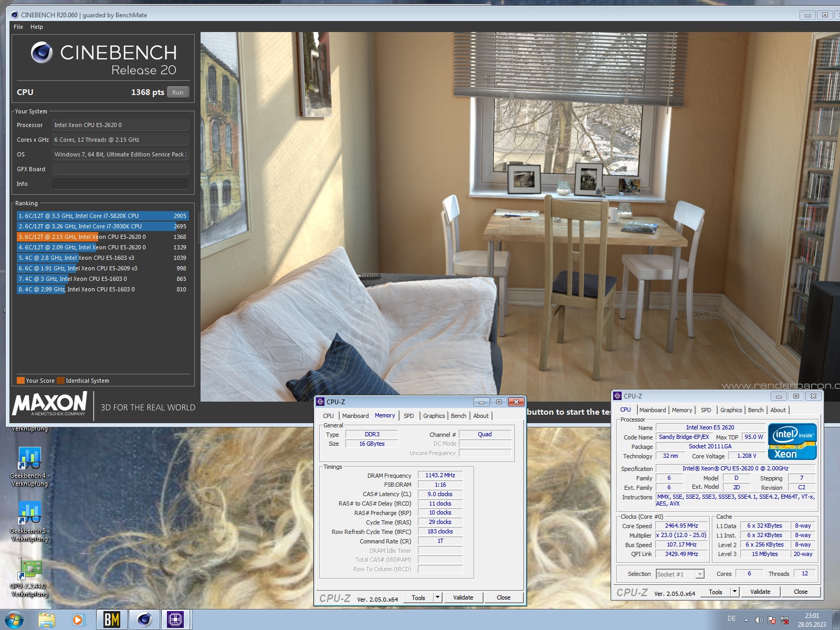Select ranking entry Intel Core i7-3930K
Viewport: 840px width, 630px height.
pos(102,226)
